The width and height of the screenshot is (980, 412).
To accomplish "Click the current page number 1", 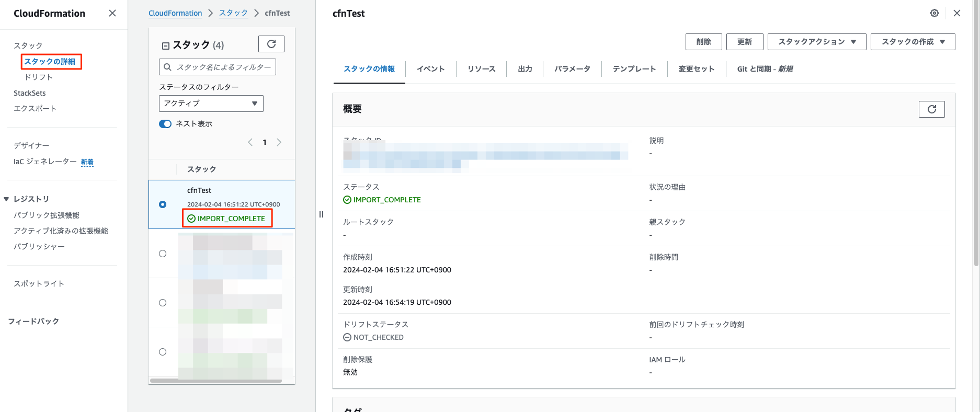I will 265,142.
